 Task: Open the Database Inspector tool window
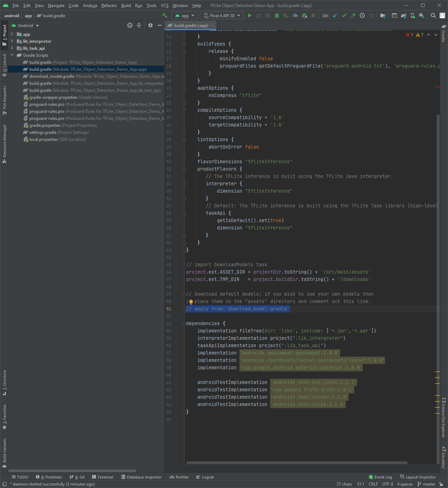[x=141, y=477]
